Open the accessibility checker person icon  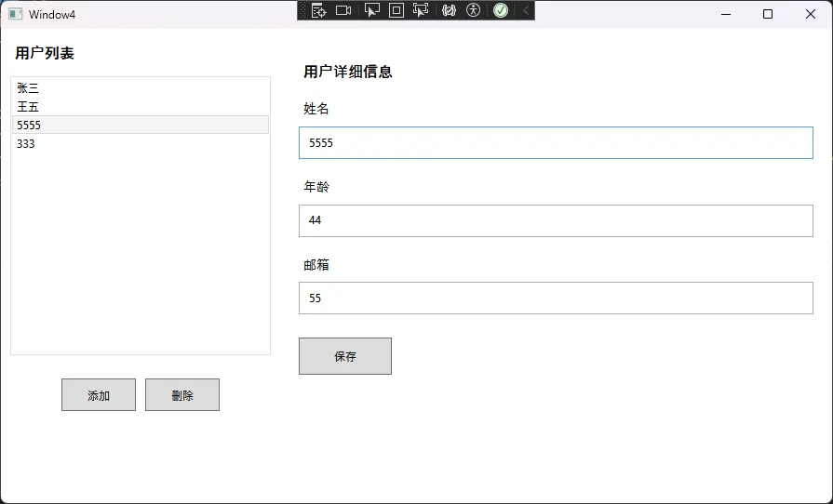point(474,10)
